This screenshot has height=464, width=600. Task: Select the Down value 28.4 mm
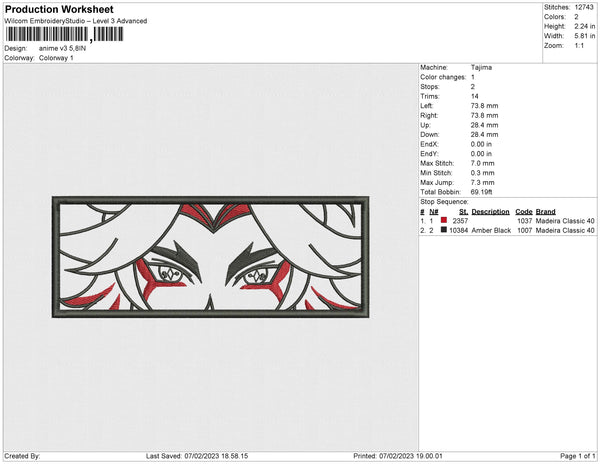(x=484, y=135)
